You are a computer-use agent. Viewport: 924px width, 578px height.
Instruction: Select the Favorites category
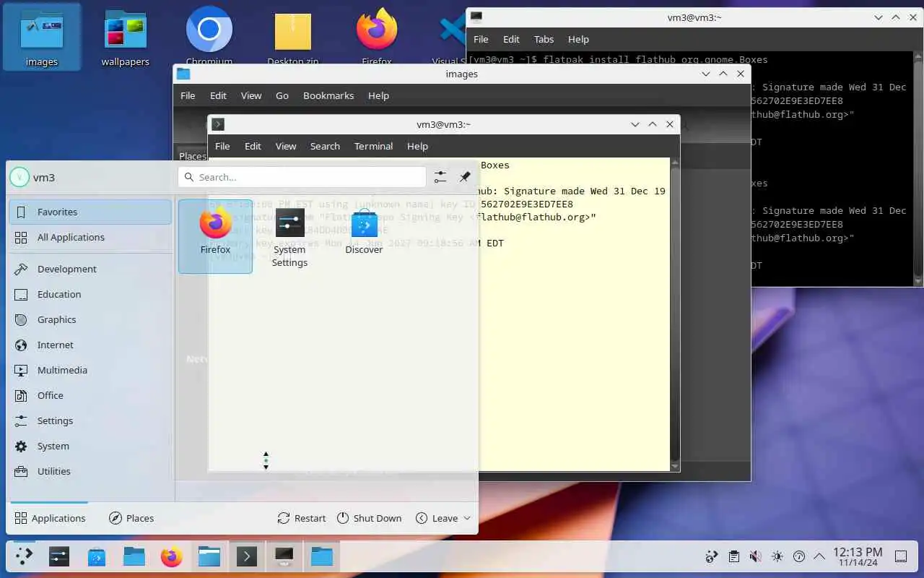coord(90,212)
